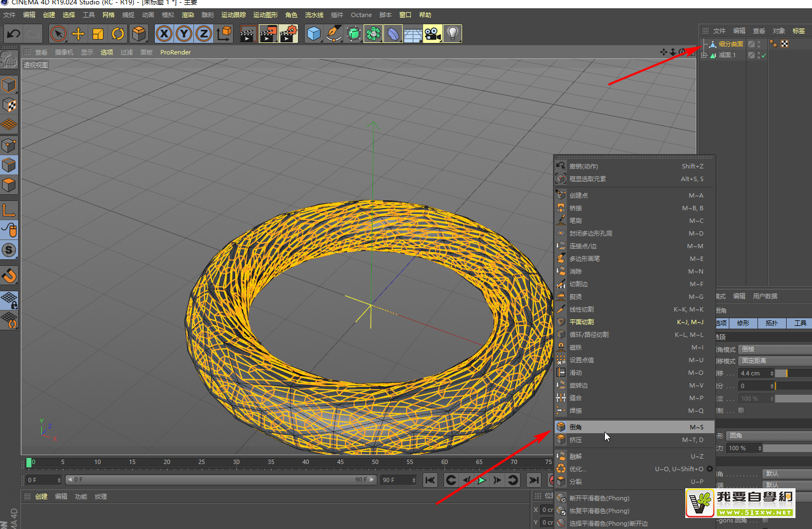Switch to the 拓扑 tab
Image resolution: width=812 pixels, height=529 pixels.
pyautogui.click(x=771, y=323)
